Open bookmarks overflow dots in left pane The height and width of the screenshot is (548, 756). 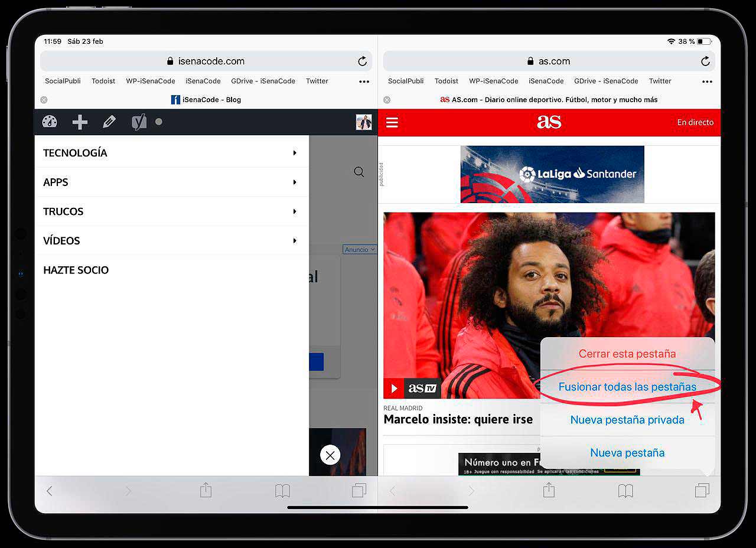364,81
